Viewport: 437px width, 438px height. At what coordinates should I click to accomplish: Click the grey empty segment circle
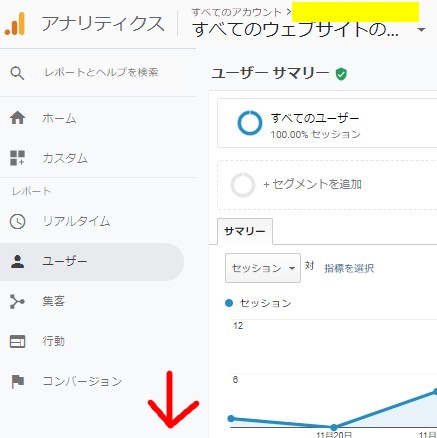click(x=243, y=185)
